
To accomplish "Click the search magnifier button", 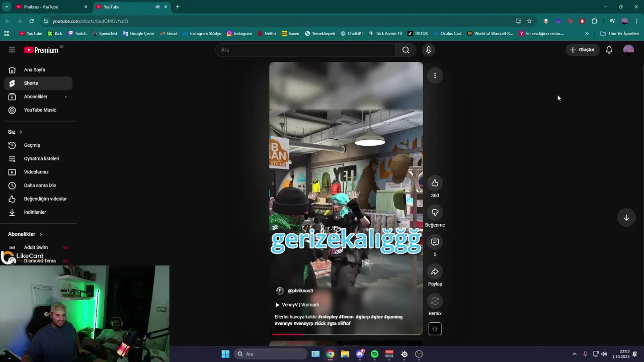I will coord(406,50).
